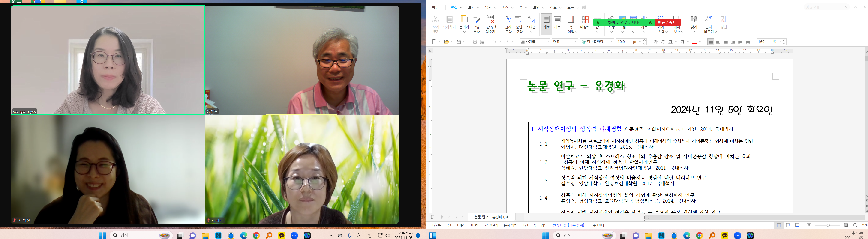Toggle left alignment button

click(718, 42)
